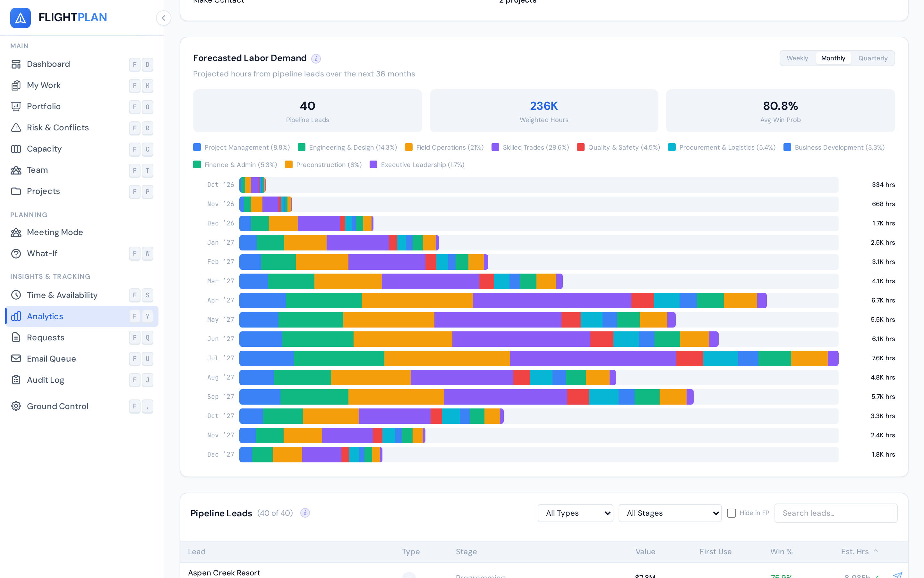
Task: Click the 40 Pipeline Leads value
Action: click(307, 106)
